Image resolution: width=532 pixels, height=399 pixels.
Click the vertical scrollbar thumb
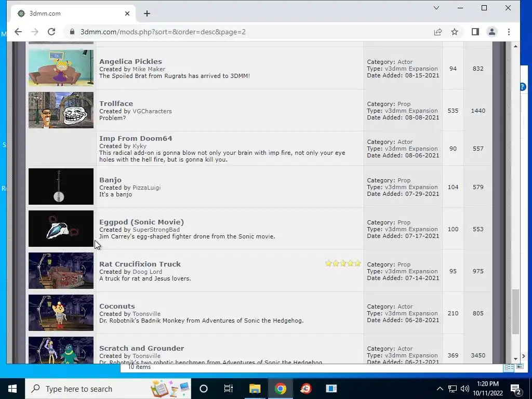click(x=515, y=312)
